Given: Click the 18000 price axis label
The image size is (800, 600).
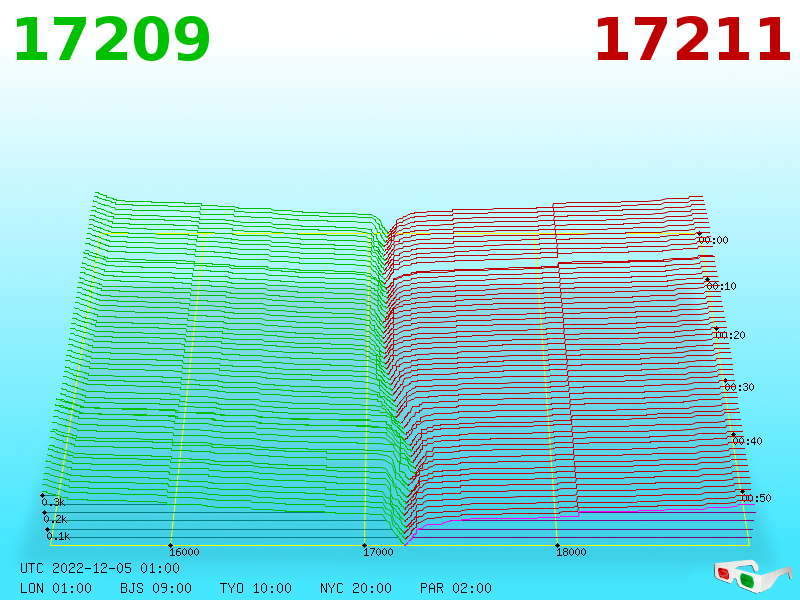Looking at the screenshot, I should point(571,552).
